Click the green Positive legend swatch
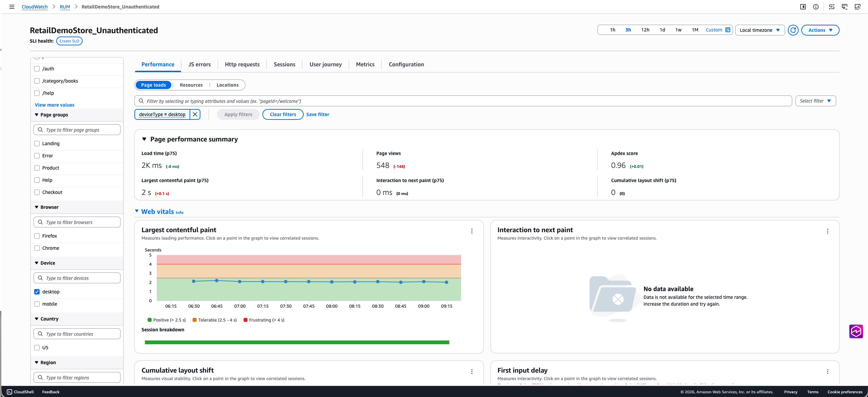Screen dimensions: 868x397 (150, 320)
